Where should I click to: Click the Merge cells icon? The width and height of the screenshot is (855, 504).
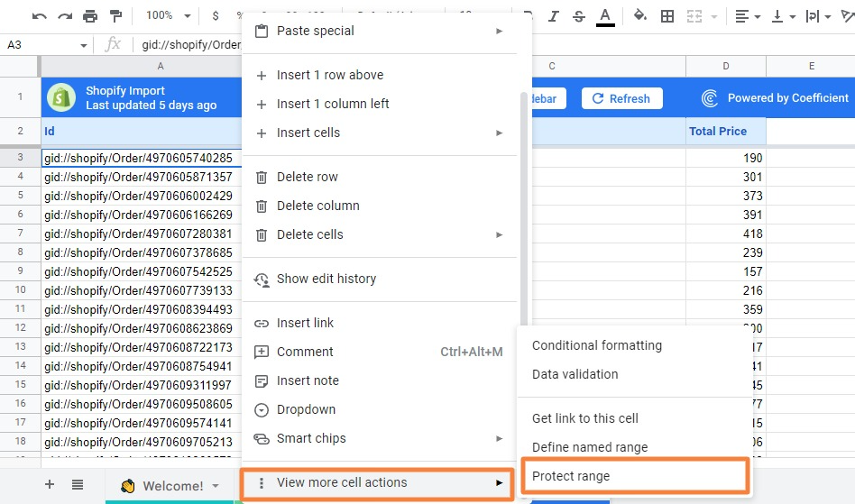point(694,16)
